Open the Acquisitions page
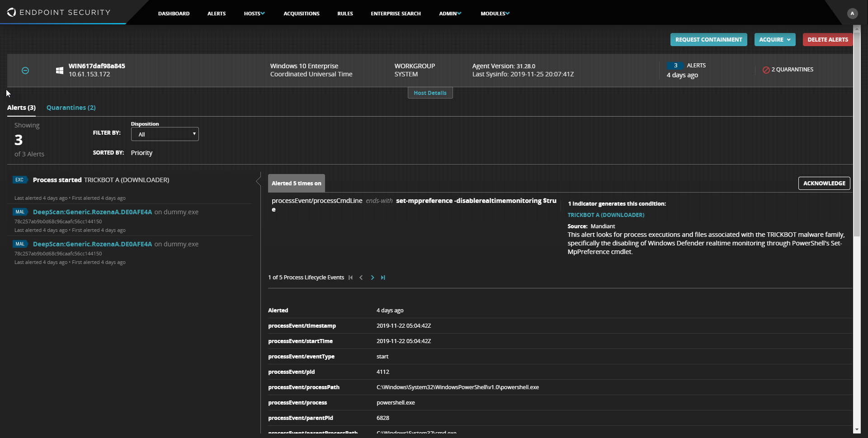868x438 pixels. tap(302, 14)
